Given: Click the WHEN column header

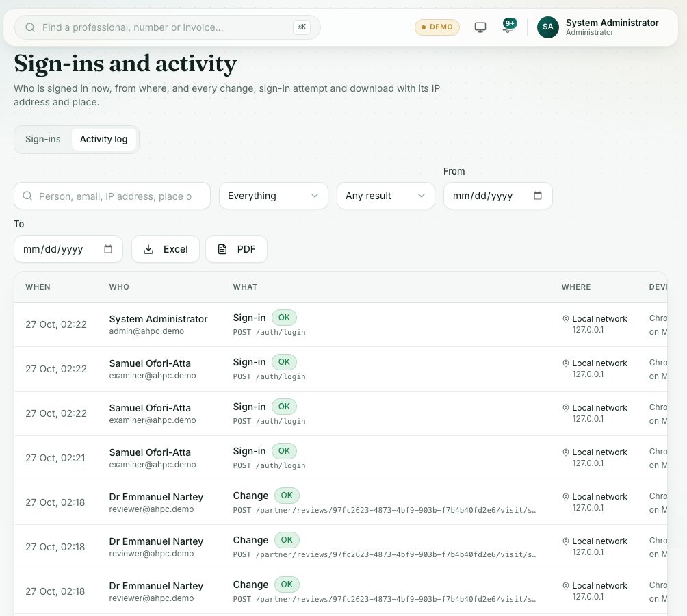Looking at the screenshot, I should pos(38,287).
